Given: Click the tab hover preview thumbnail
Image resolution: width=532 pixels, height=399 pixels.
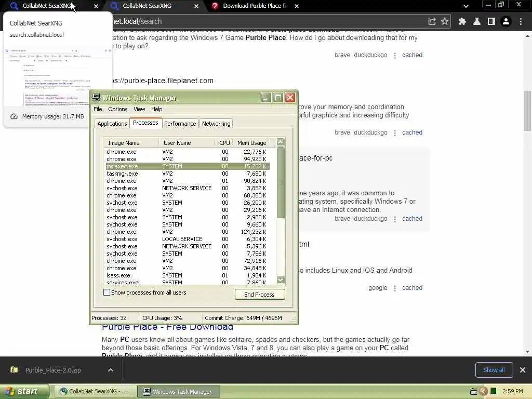Looking at the screenshot, I should click(x=58, y=76).
